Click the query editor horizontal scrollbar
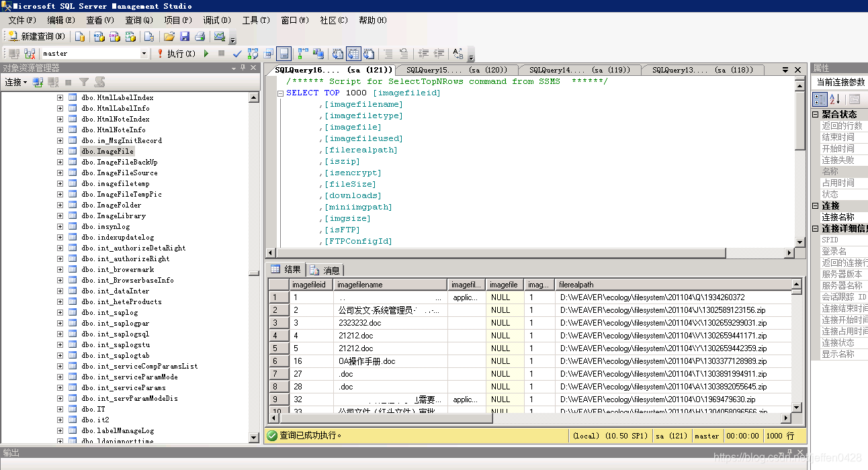Viewport: 868px width, 470px height. point(530,253)
